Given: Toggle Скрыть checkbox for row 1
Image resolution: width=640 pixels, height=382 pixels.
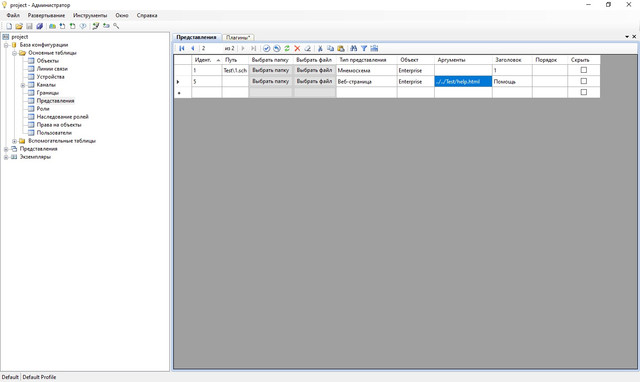Looking at the screenshot, I should click(584, 70).
